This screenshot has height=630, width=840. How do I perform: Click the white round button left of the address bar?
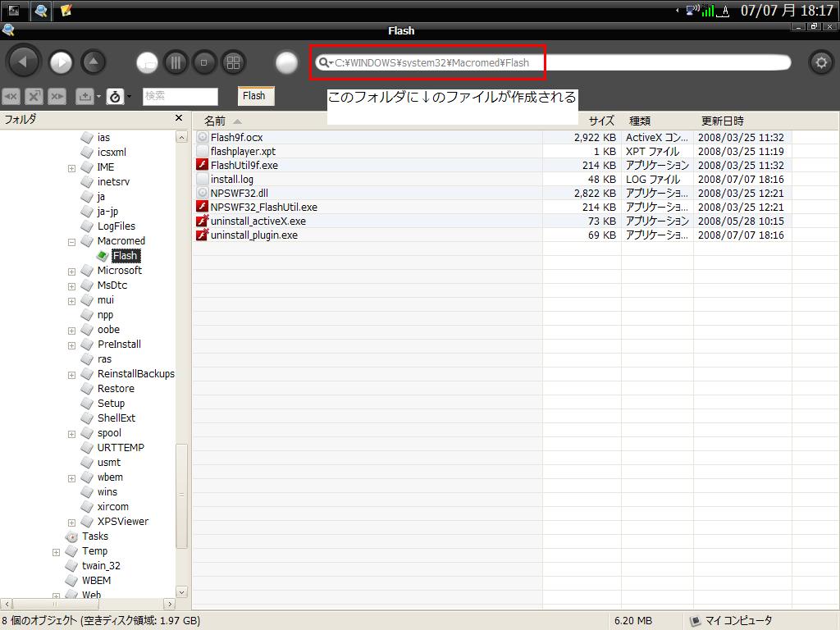tap(286, 62)
